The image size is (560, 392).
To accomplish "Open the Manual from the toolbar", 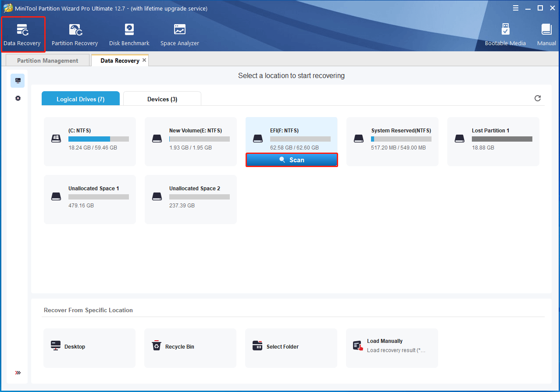I will 546,35.
